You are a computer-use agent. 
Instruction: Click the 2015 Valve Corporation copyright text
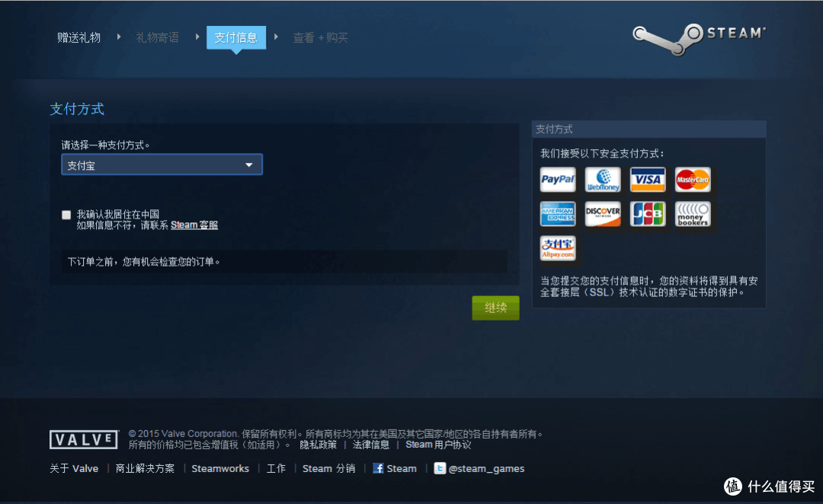pos(335,434)
